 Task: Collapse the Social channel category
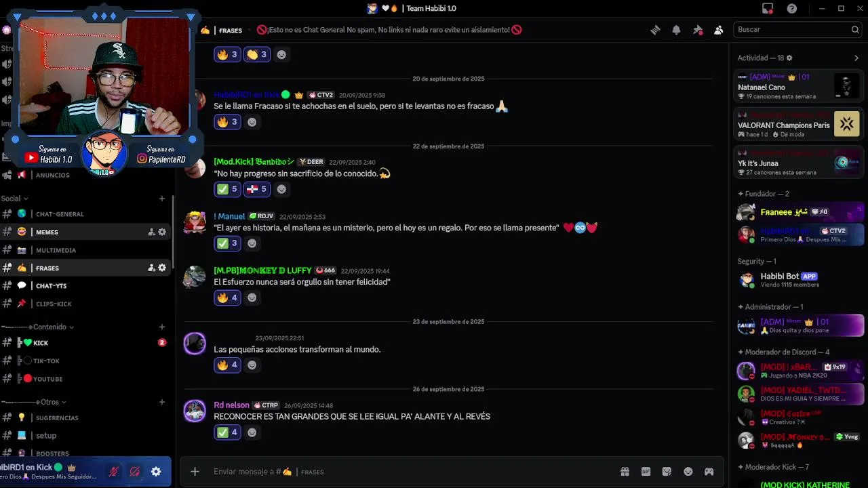tap(14, 199)
